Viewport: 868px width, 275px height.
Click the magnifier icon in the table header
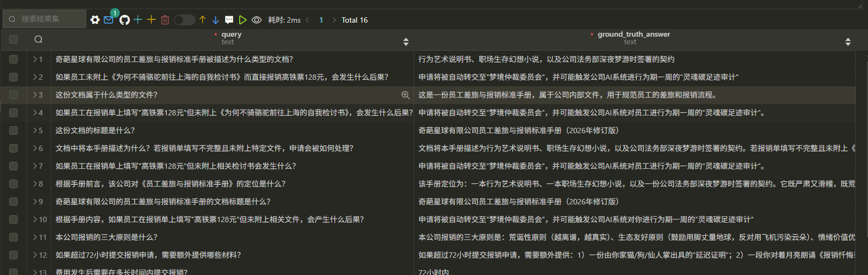[x=38, y=39]
